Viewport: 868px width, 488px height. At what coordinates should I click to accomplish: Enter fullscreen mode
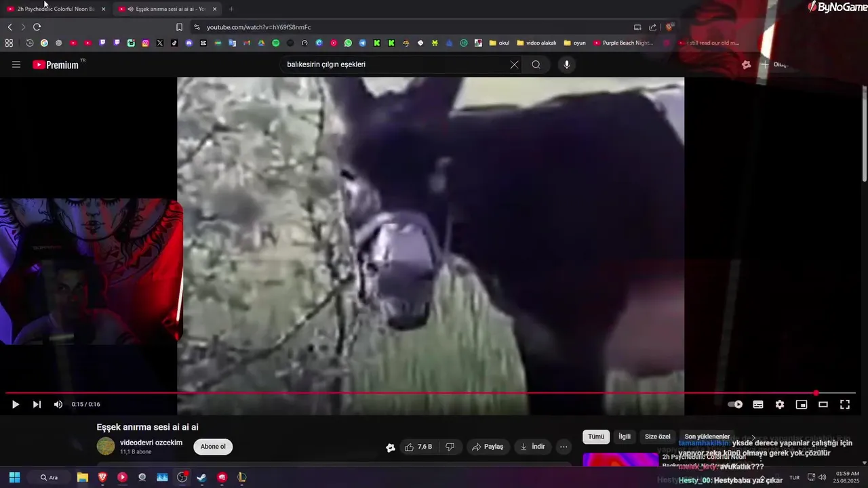[x=845, y=405]
